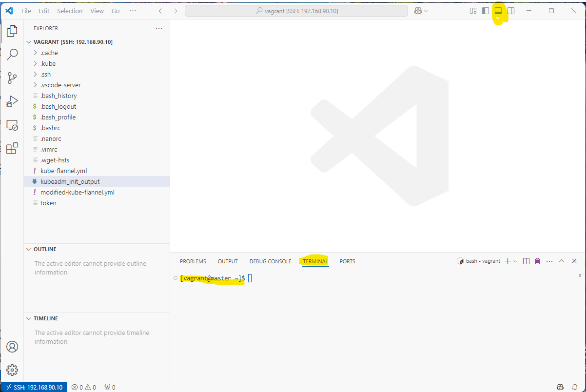This screenshot has height=392, width=586.
Task: Open the notifications bell
Action: tap(575, 387)
